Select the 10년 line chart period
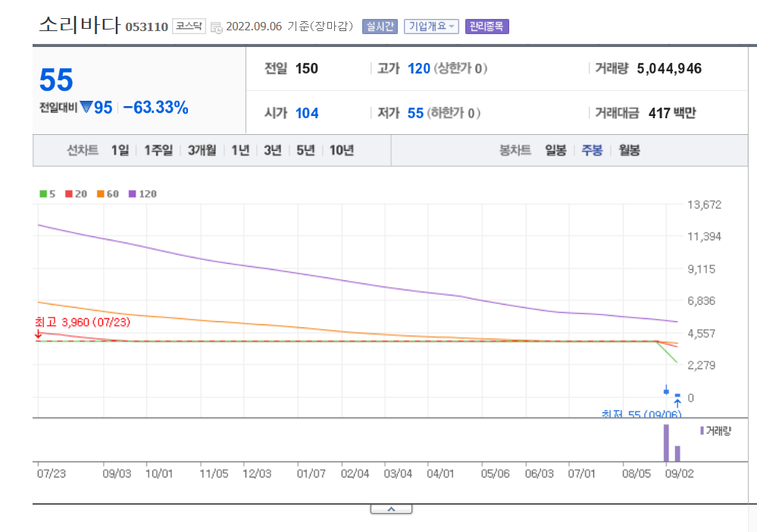 click(x=342, y=150)
